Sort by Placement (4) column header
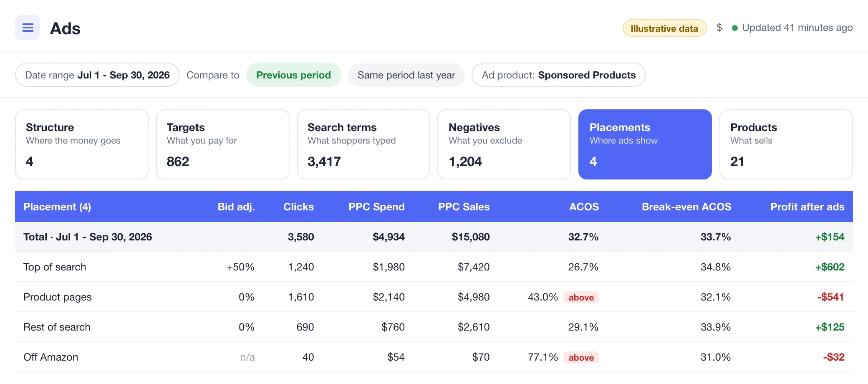 coord(57,207)
